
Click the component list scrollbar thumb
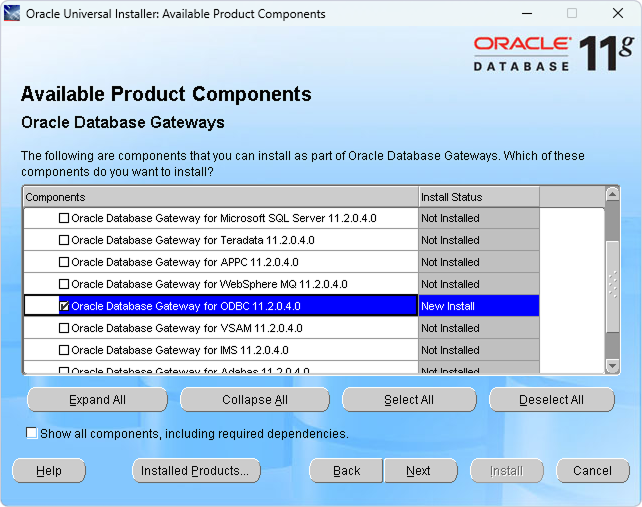coord(612,287)
